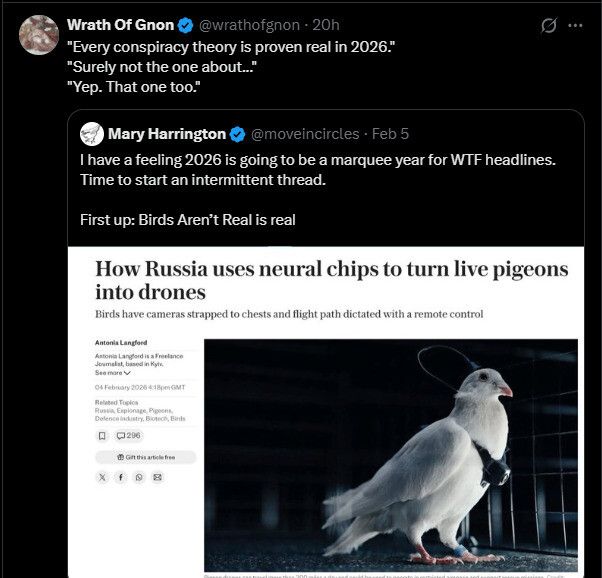Click the 20h timestamp

[327, 25]
